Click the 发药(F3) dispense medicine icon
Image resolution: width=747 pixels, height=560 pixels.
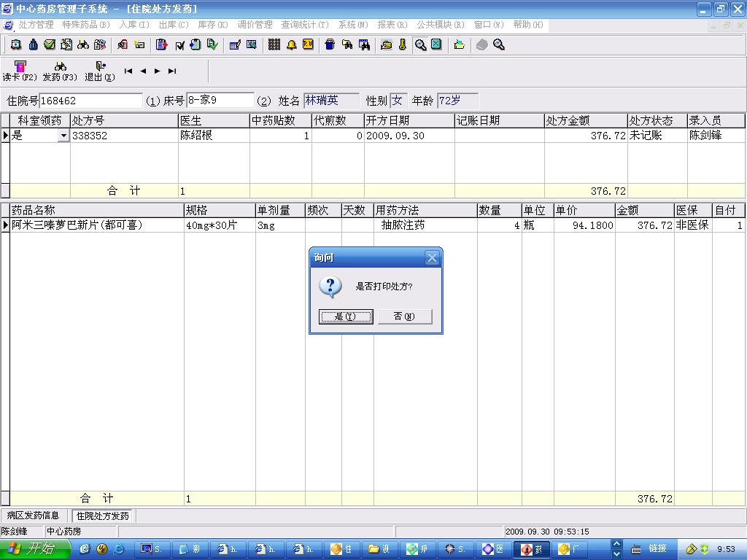point(60,71)
